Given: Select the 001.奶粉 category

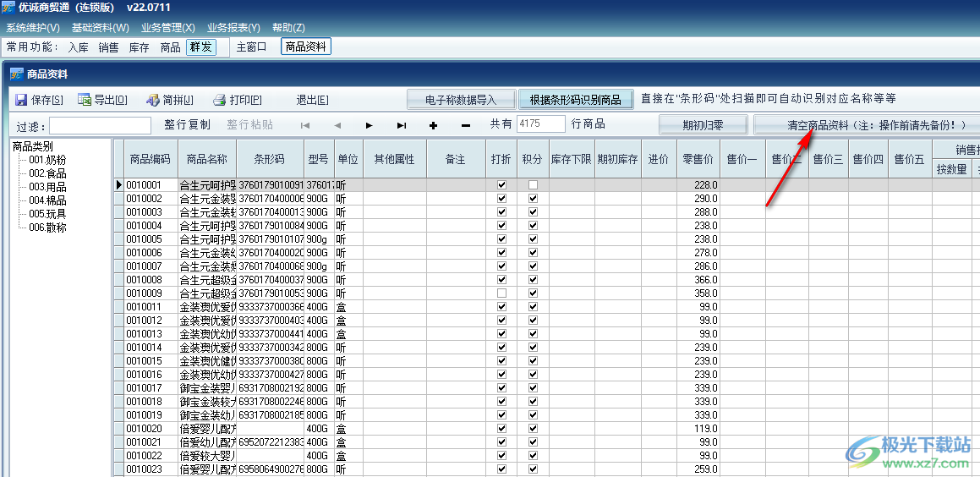Looking at the screenshot, I should point(47,160).
